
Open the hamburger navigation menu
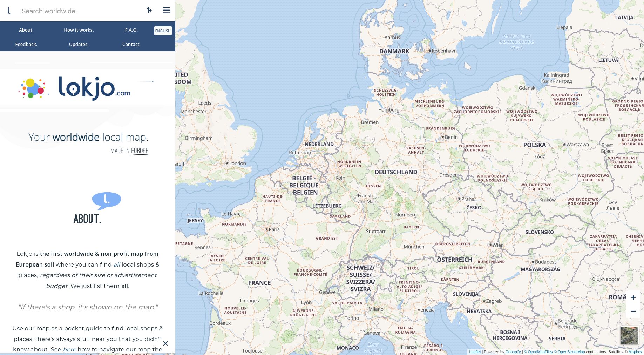(166, 10)
